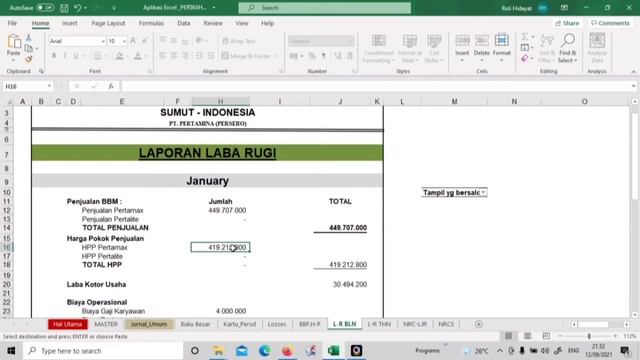
Task: Click the Save icon in title bar
Action: [64, 8]
